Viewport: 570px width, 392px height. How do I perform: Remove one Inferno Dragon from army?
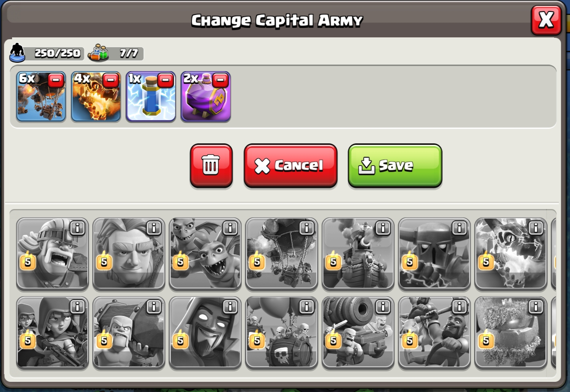(110, 80)
